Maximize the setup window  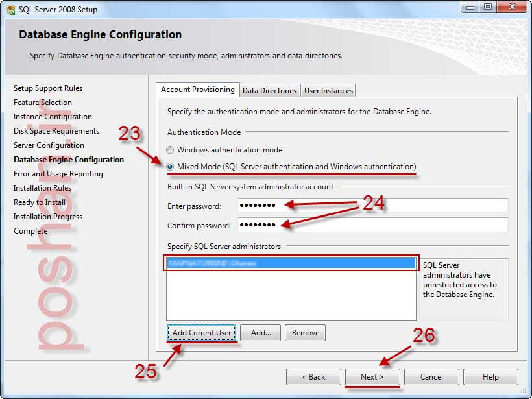(488, 6)
